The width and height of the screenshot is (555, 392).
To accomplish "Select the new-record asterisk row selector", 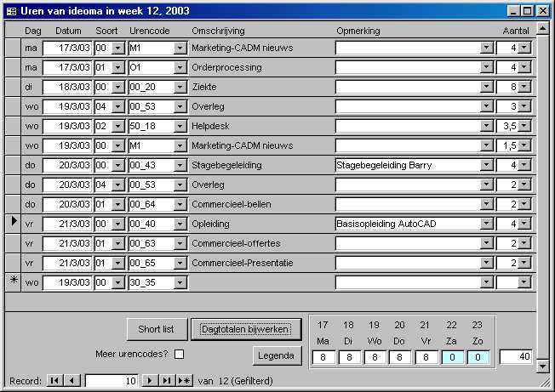I will pos(13,282).
